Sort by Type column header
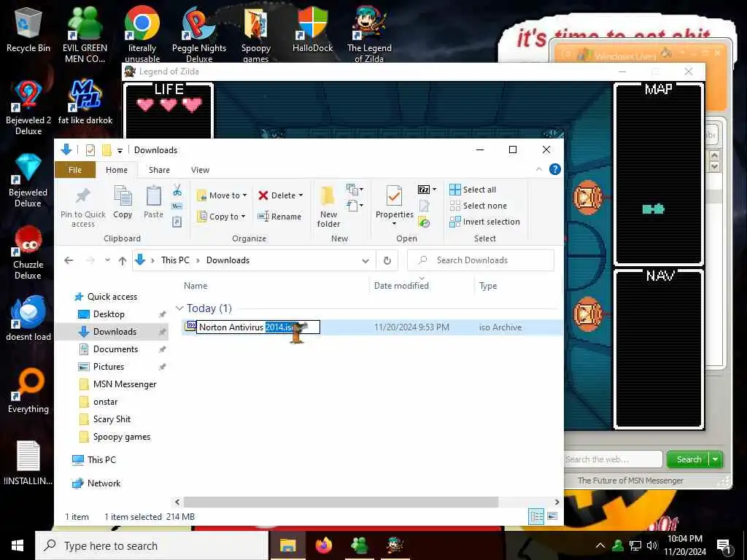 point(488,286)
